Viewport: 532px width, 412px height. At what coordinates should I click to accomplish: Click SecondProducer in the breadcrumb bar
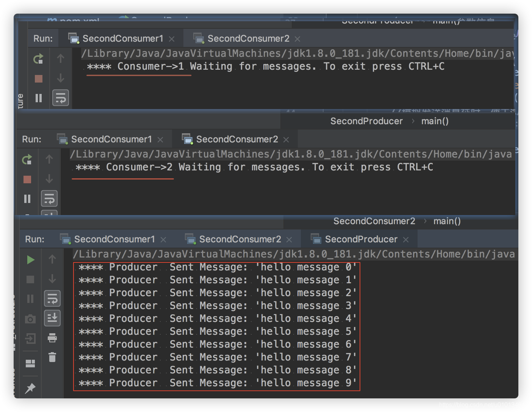point(366,121)
